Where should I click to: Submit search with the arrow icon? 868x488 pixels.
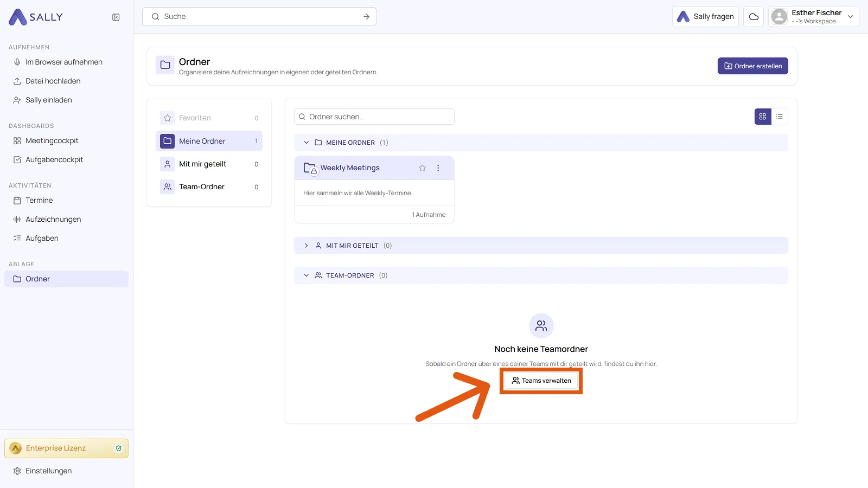(x=367, y=17)
